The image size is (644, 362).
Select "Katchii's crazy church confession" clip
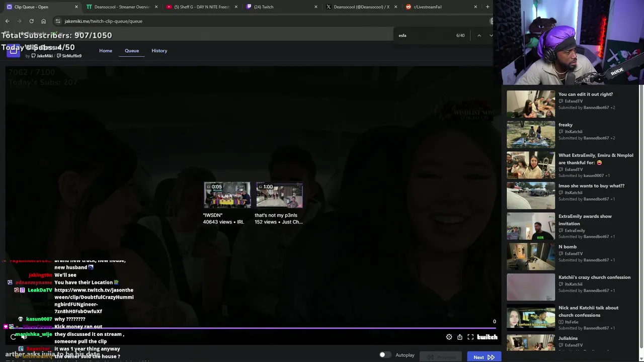click(571, 287)
